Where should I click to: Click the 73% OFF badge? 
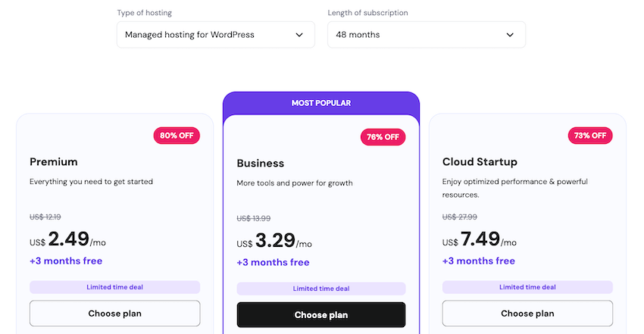click(x=589, y=136)
